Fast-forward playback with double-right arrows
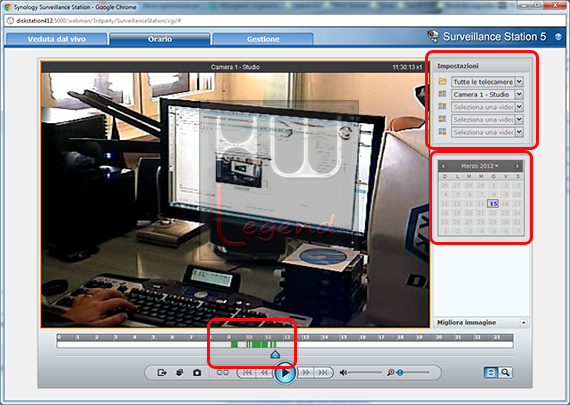 [306, 373]
